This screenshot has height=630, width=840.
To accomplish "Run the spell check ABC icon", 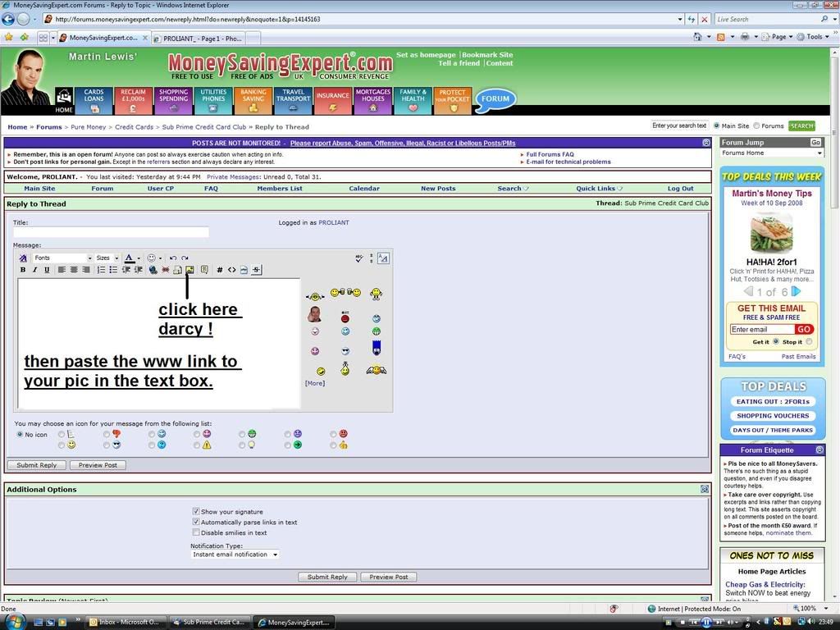I will [x=359, y=258].
